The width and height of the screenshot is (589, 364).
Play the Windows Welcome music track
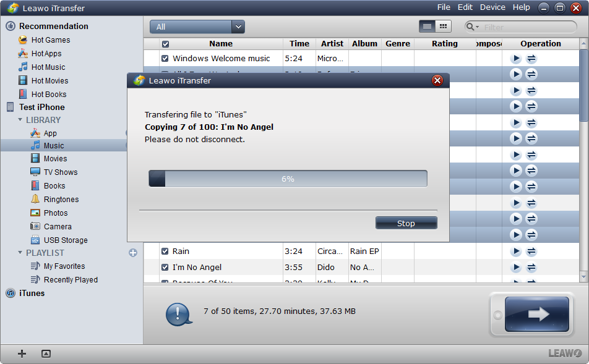coord(516,58)
